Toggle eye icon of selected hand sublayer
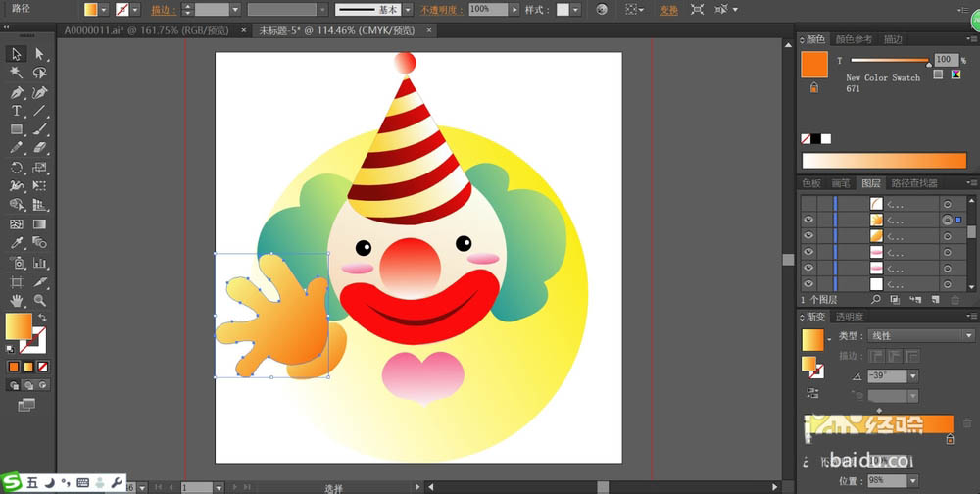This screenshot has width=980, height=494. [x=808, y=220]
